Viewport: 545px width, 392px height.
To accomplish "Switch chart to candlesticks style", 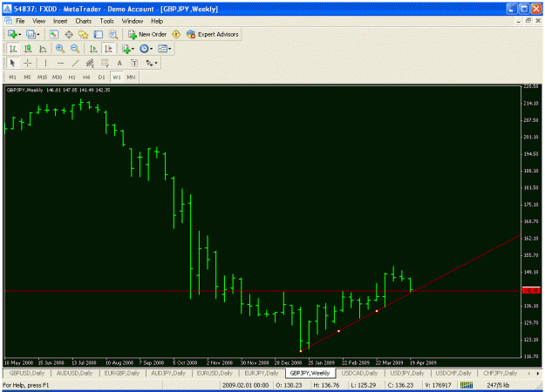I will (x=28, y=49).
